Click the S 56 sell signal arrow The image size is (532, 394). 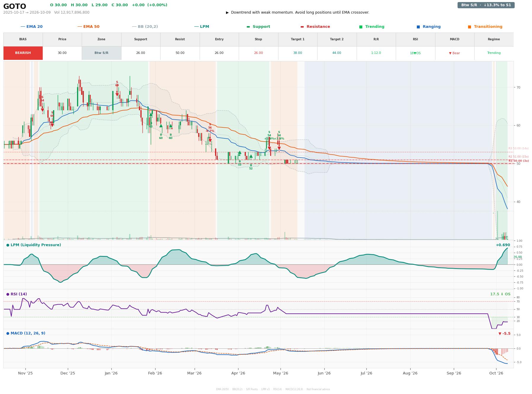click(x=210, y=141)
